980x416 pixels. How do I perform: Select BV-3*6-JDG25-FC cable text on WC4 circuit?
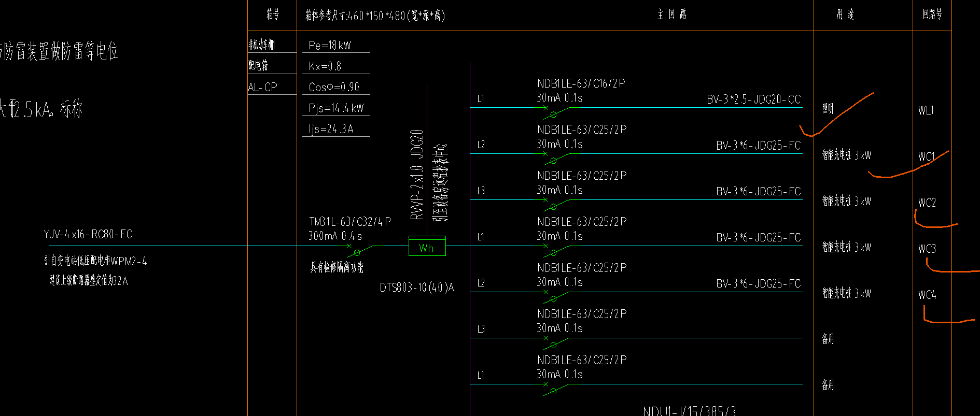[x=759, y=284]
